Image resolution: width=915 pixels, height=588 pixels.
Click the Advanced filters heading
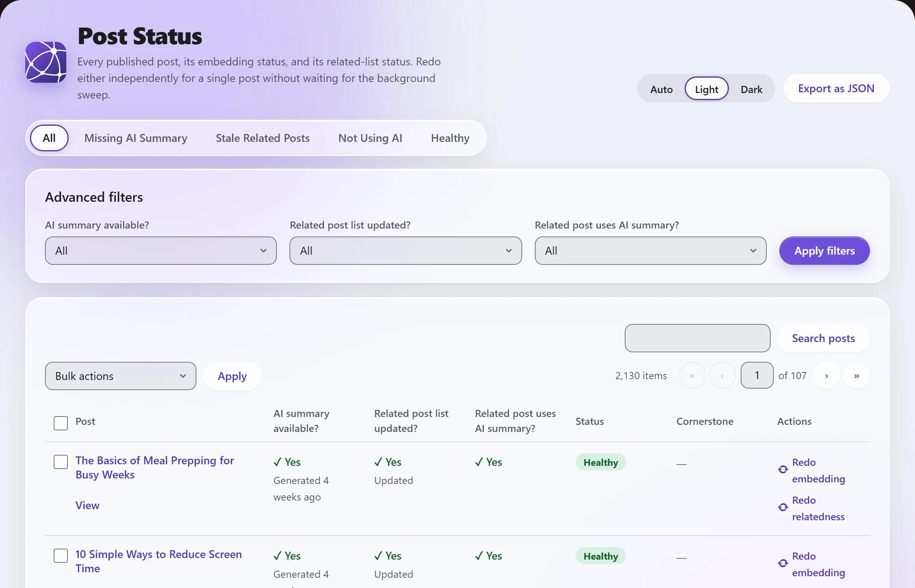[x=94, y=197]
